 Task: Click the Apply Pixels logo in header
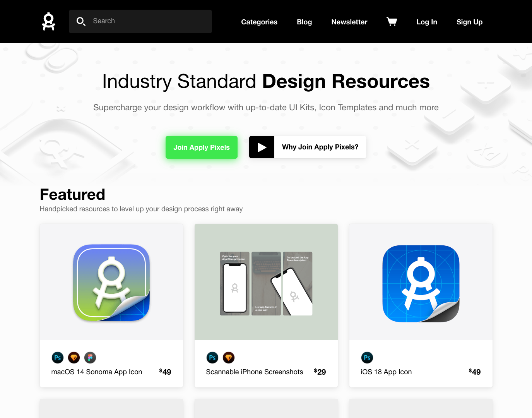click(x=48, y=22)
